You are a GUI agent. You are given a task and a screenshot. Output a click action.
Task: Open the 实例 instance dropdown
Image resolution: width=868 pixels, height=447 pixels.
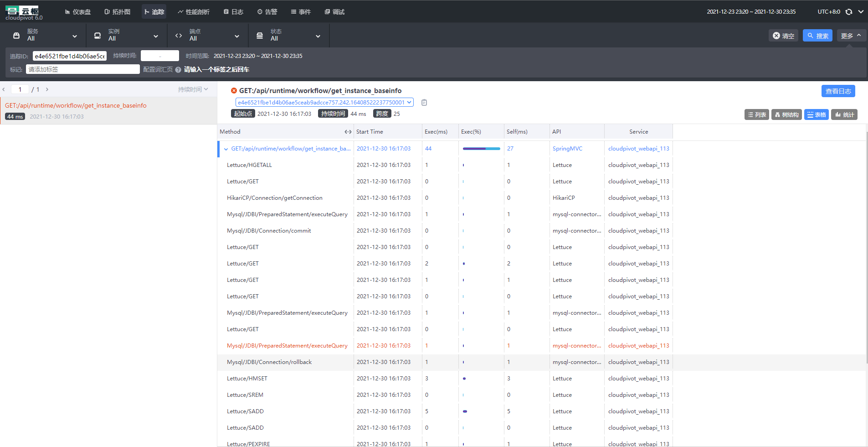pyautogui.click(x=126, y=35)
